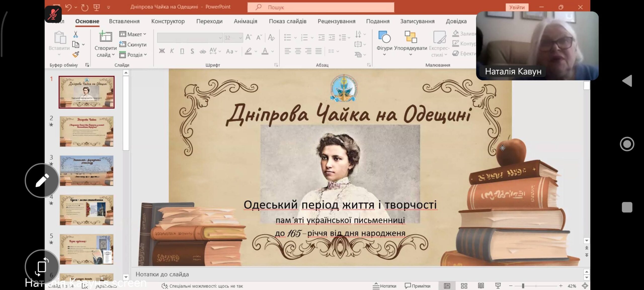Start slideshow from status bar icon
Image resolution: width=644 pixels, height=290 pixels.
tap(498, 286)
